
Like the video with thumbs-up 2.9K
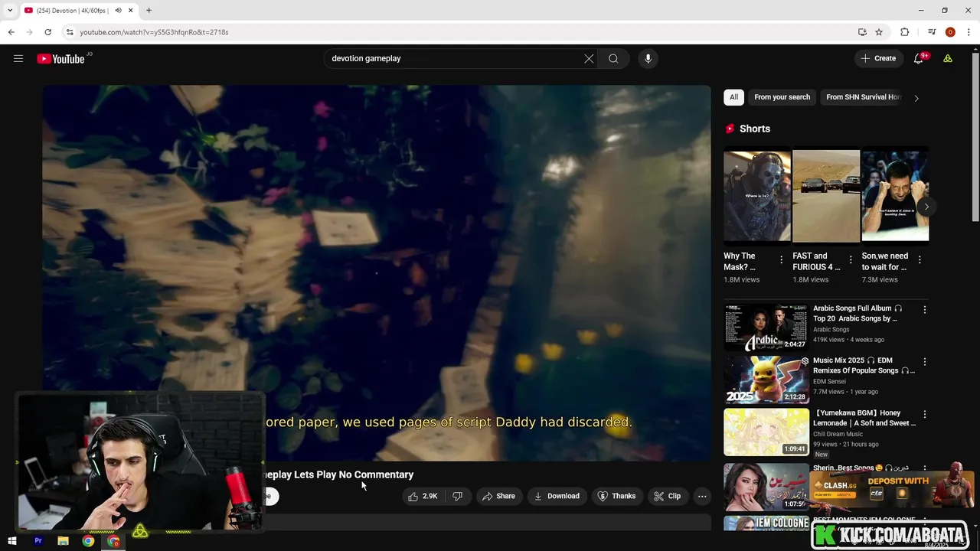423,496
